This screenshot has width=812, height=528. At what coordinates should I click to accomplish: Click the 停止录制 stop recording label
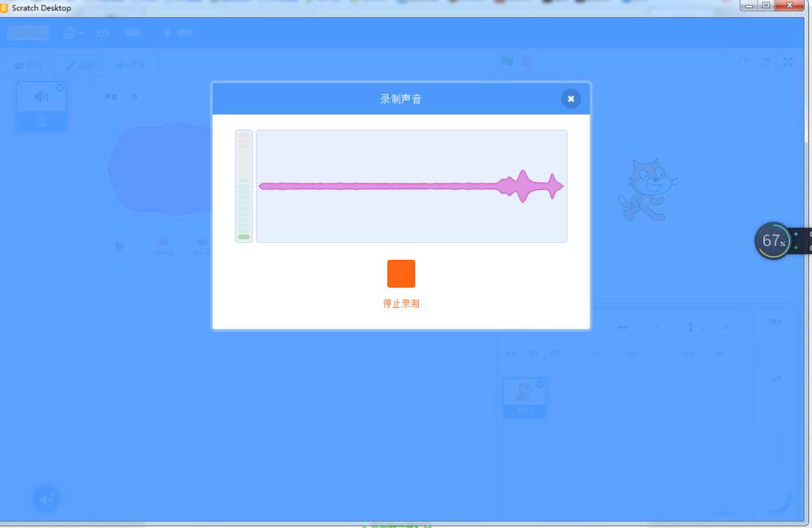[x=400, y=302]
